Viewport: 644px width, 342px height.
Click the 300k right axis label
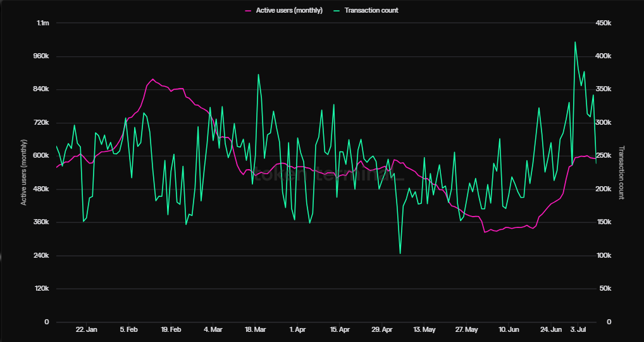604,122
